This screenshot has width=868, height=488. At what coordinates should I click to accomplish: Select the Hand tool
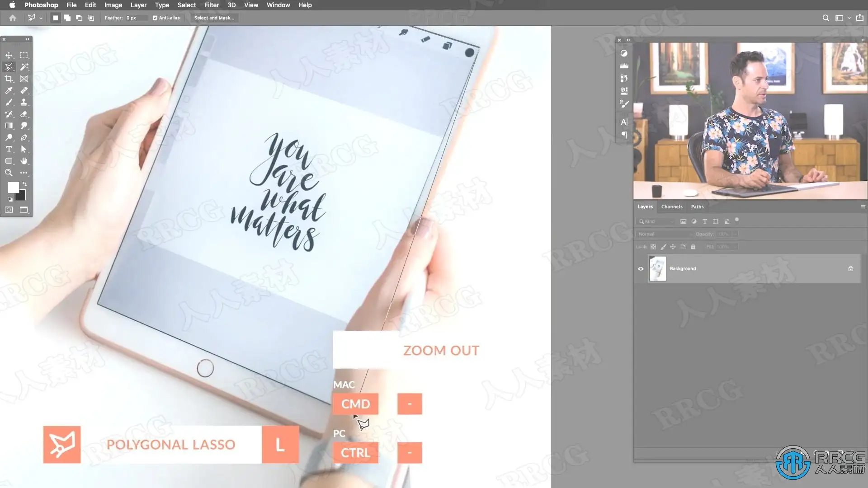[24, 161]
